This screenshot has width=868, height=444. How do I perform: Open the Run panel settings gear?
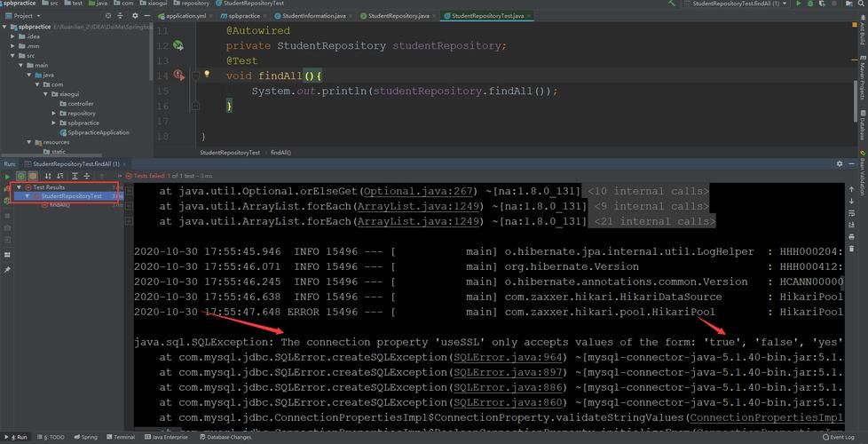pos(840,164)
